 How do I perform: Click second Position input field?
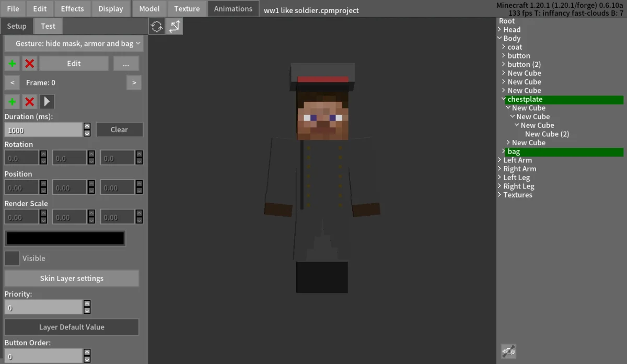click(x=70, y=187)
